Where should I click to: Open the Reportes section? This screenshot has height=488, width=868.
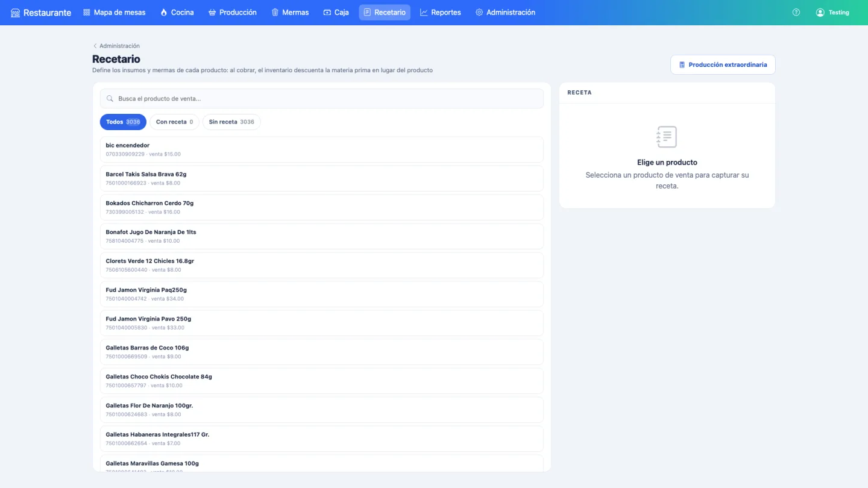[x=441, y=13]
